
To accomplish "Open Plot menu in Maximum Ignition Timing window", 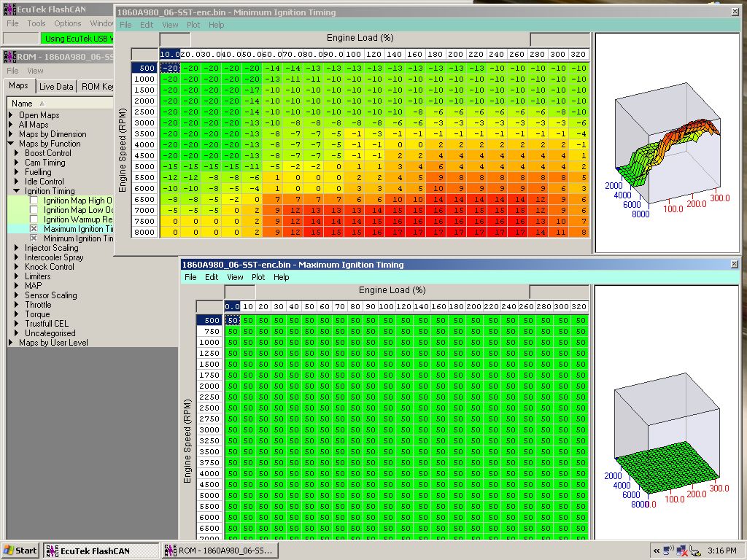I will [258, 277].
